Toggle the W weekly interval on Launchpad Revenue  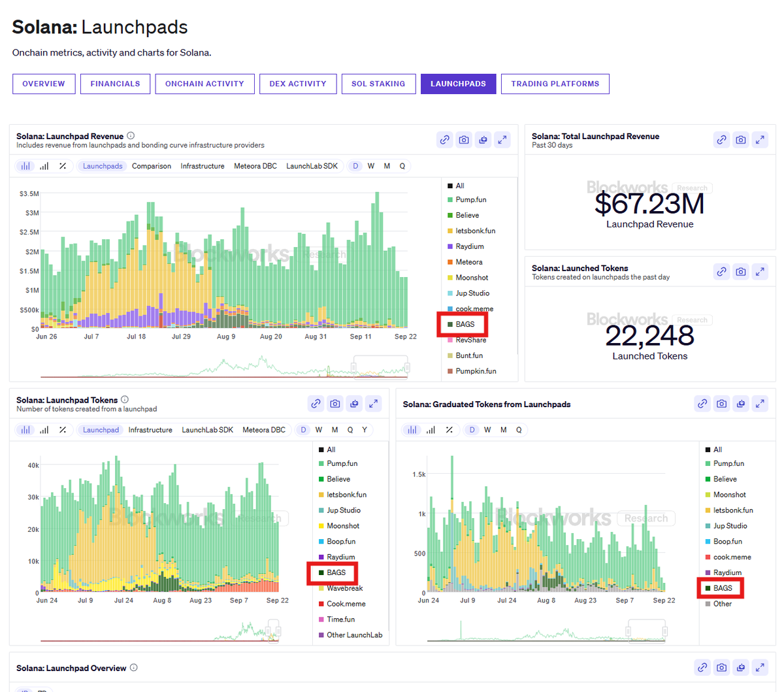coord(371,166)
